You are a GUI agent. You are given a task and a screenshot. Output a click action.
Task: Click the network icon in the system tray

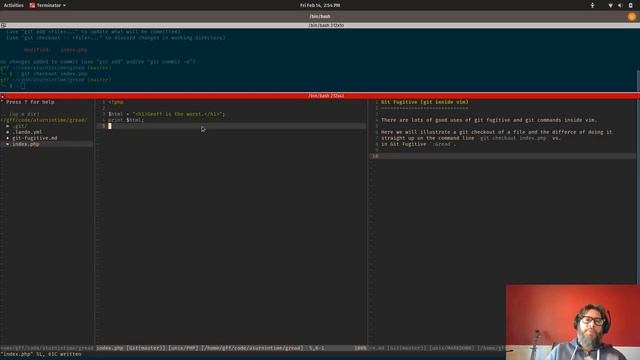click(610, 5)
